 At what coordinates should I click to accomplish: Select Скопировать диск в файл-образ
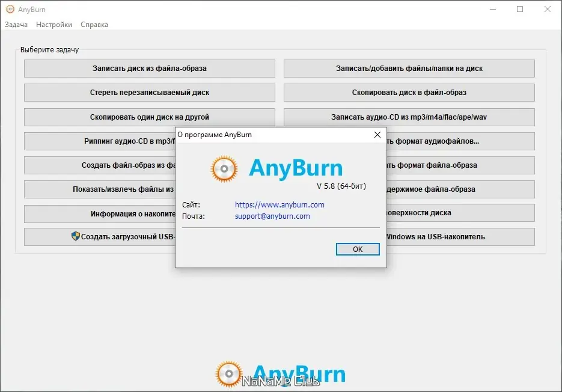[409, 93]
